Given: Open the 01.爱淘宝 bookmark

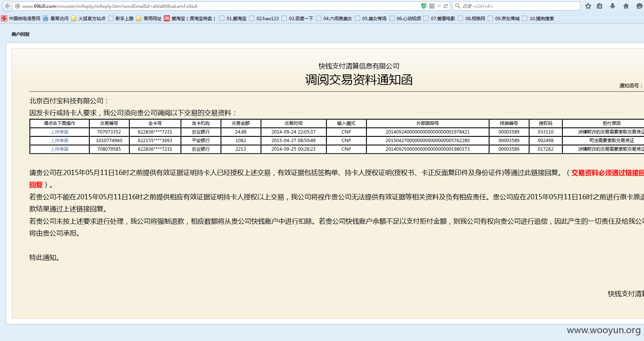Looking at the screenshot, I should (x=233, y=18).
